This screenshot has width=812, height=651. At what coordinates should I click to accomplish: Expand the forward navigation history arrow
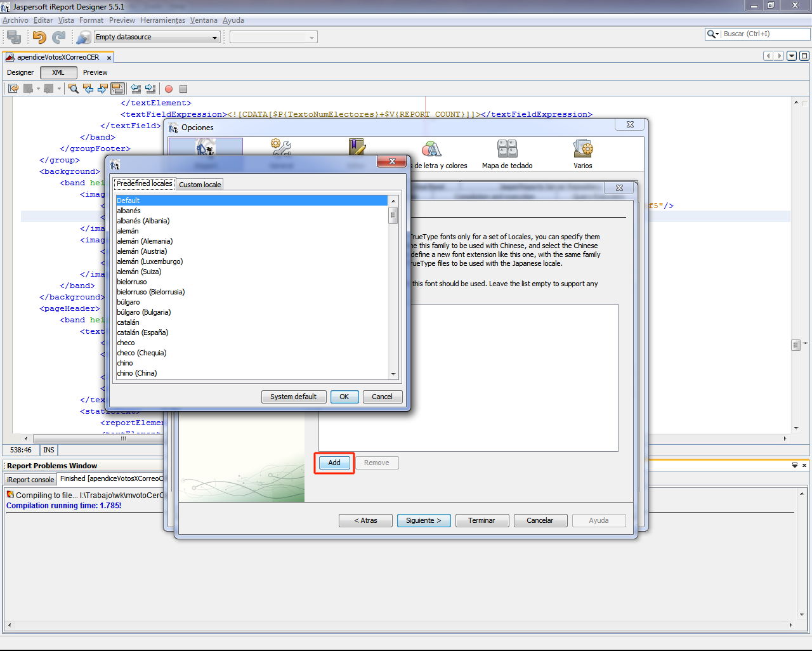point(779,56)
